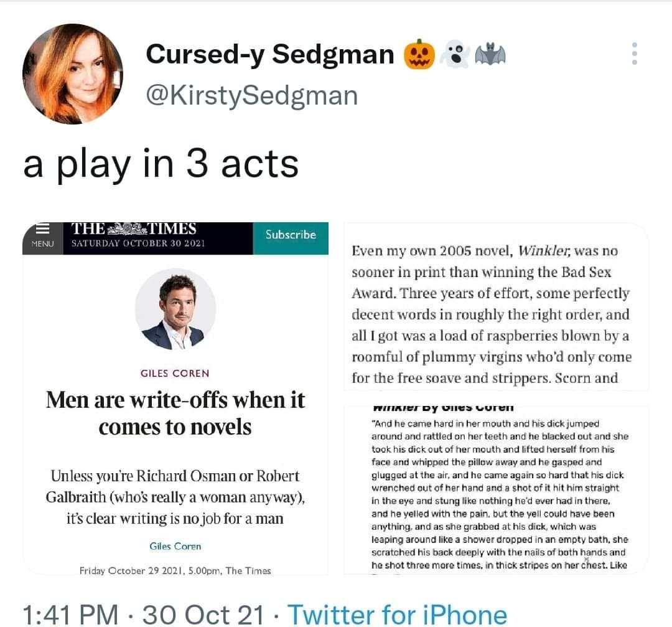This screenshot has height=627, width=672.
Task: Open the Twitter for iPhone link
Action: pyautogui.click(x=397, y=615)
